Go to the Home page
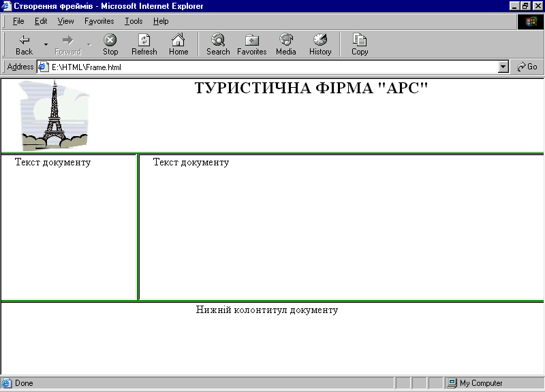The height and width of the screenshot is (392, 545). pyautogui.click(x=178, y=44)
